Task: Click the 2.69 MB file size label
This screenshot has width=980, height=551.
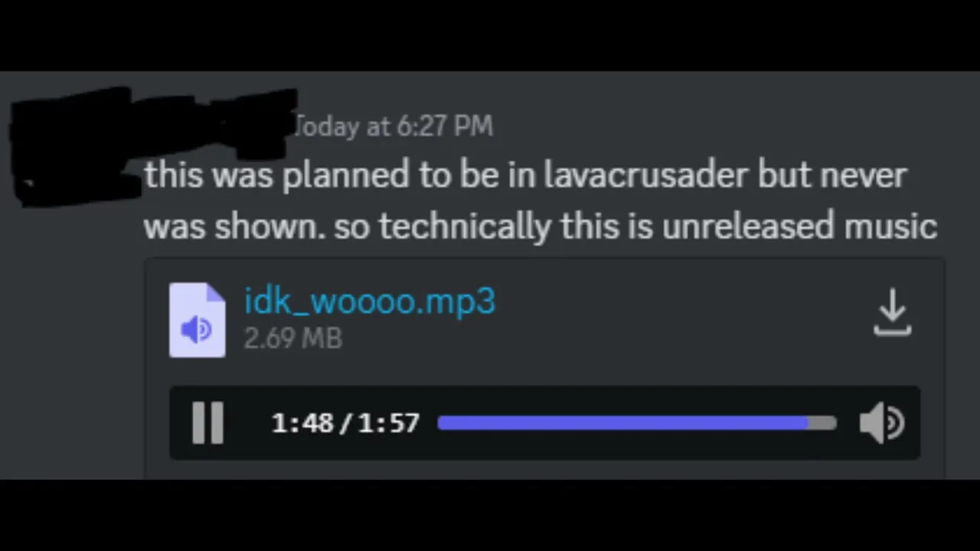Action: tap(292, 338)
